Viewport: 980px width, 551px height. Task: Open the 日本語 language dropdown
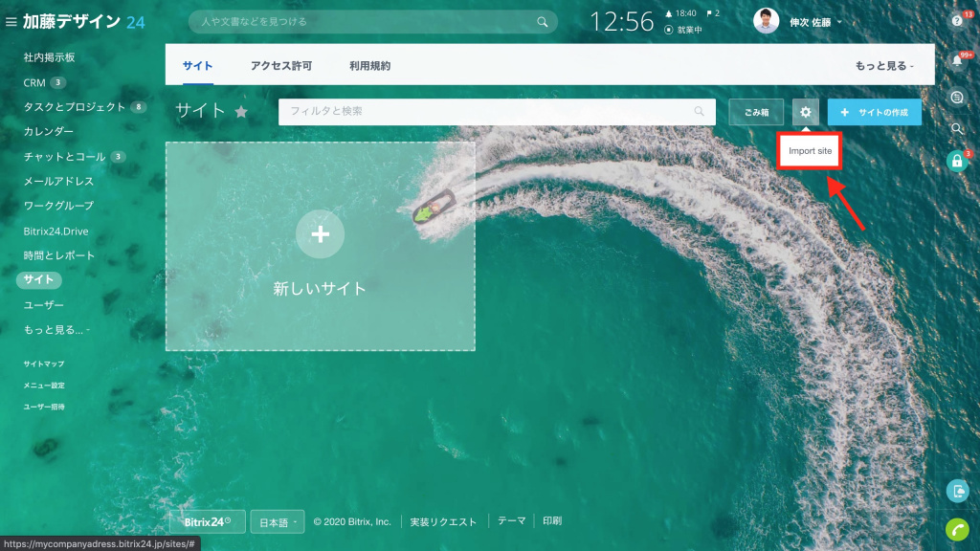[277, 522]
